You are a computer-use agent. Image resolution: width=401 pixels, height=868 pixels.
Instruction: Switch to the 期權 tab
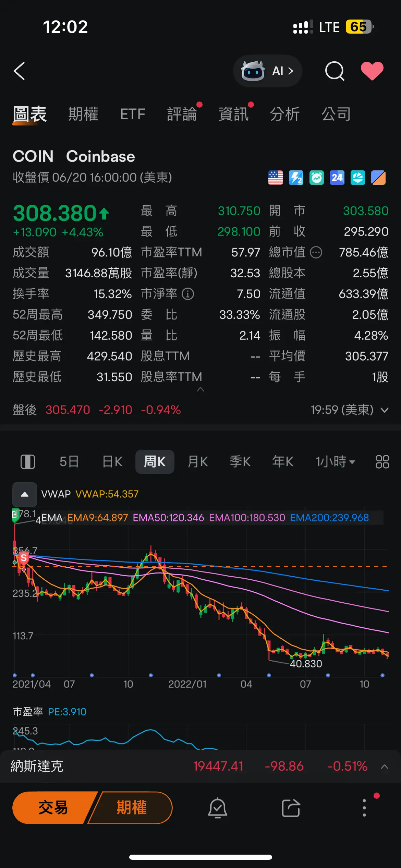coord(83,114)
